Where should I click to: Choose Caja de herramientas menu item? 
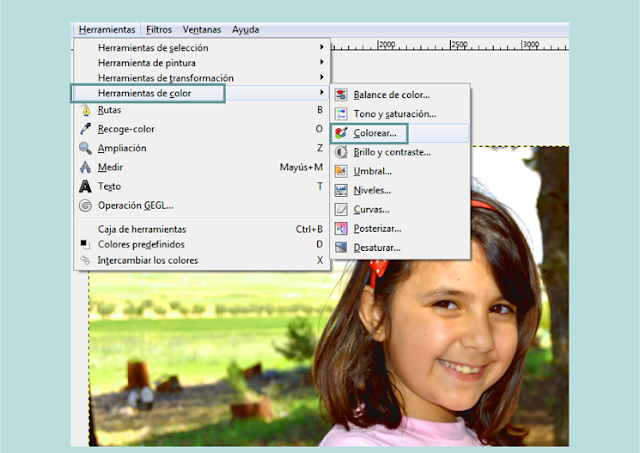[x=202, y=229]
